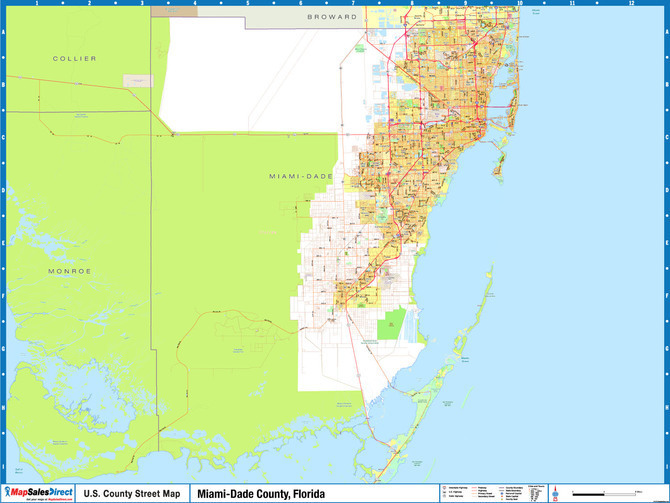Click grid column number 7 on top border
The image size is (670, 503).
tap(353, 3)
